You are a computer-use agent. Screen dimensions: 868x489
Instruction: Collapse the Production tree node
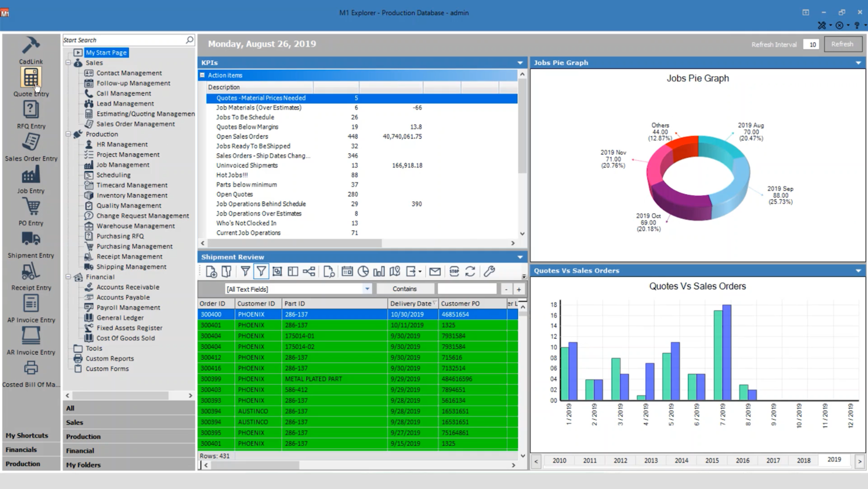click(68, 134)
